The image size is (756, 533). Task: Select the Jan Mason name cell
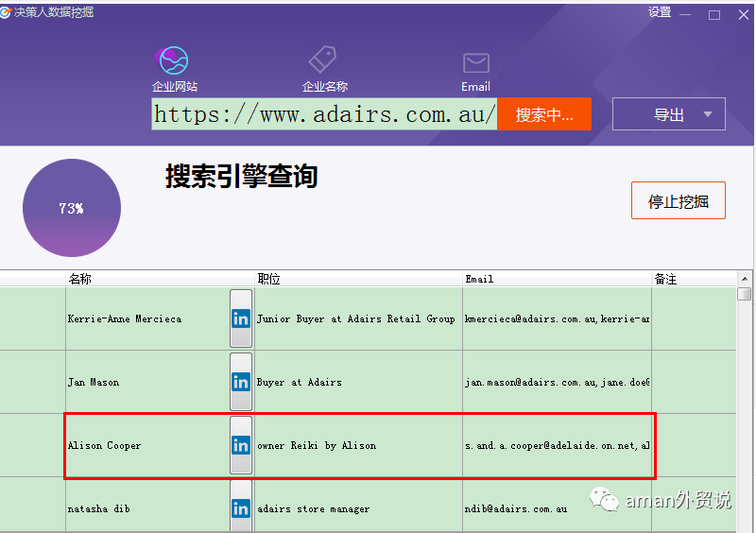coord(147,382)
